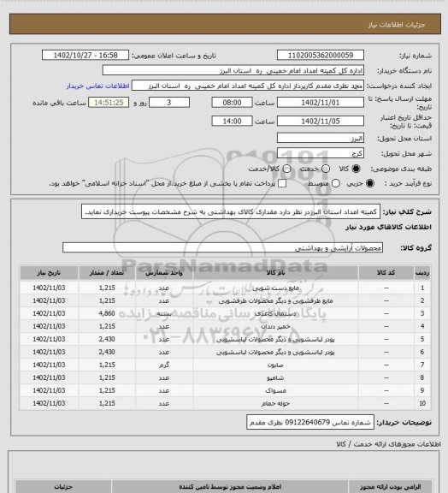Click the جزئیات column header in permits table
Viewport: 448px width, 493px height.
63,487
